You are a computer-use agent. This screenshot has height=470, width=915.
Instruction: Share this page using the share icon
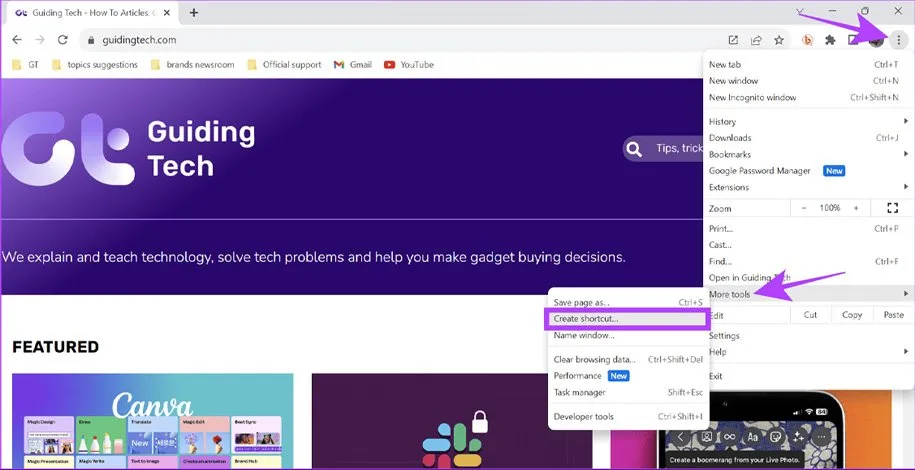coord(756,40)
